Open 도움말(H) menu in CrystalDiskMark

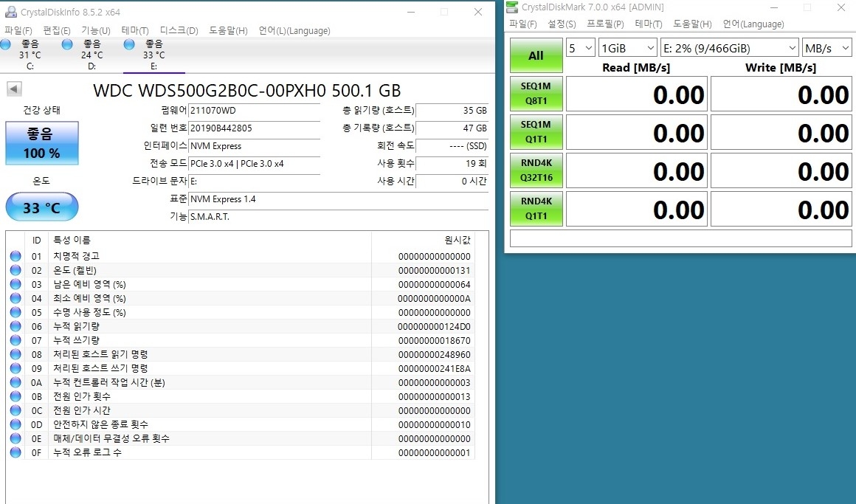point(692,24)
